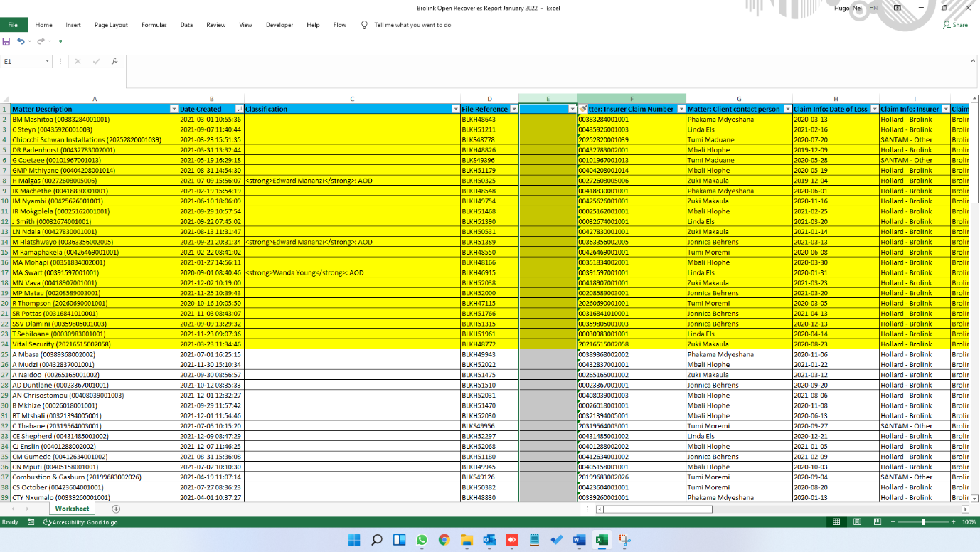980x552 pixels.
Task: Expand the Name Box dropdown
Action: click(47, 62)
